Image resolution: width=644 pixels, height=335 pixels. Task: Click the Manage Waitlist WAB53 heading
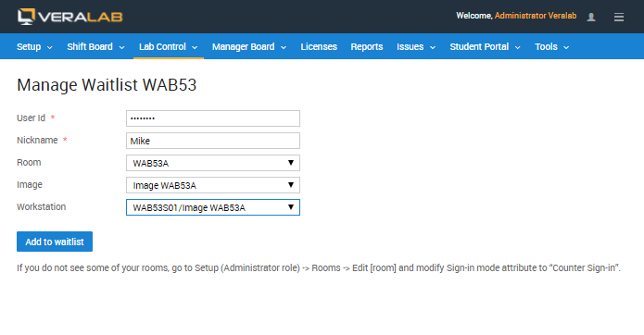107,85
